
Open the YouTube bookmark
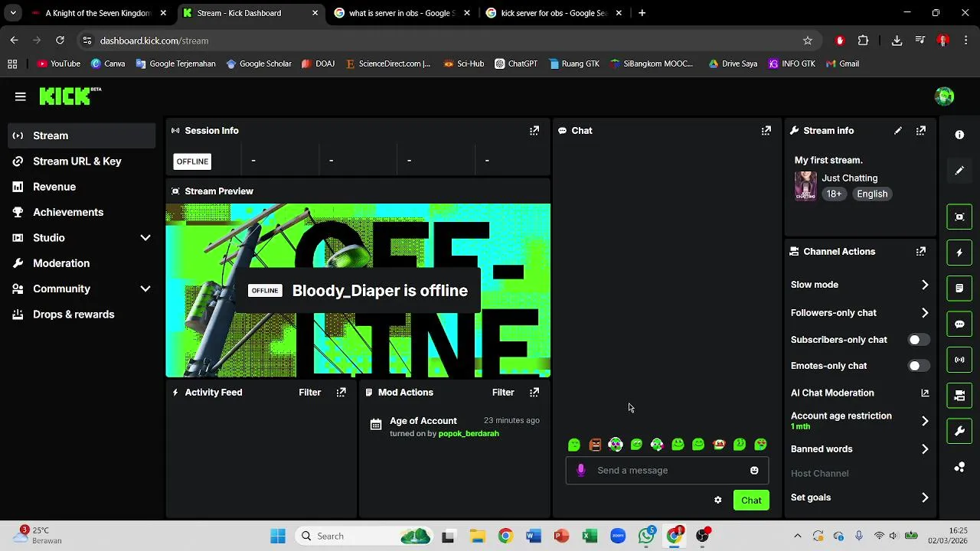coord(58,64)
